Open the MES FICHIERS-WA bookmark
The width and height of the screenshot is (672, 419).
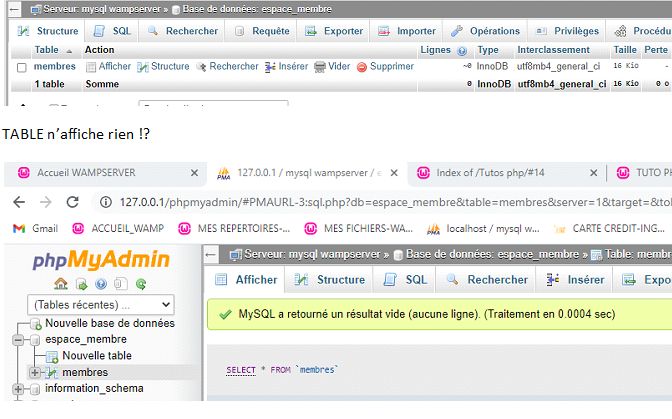click(x=358, y=228)
